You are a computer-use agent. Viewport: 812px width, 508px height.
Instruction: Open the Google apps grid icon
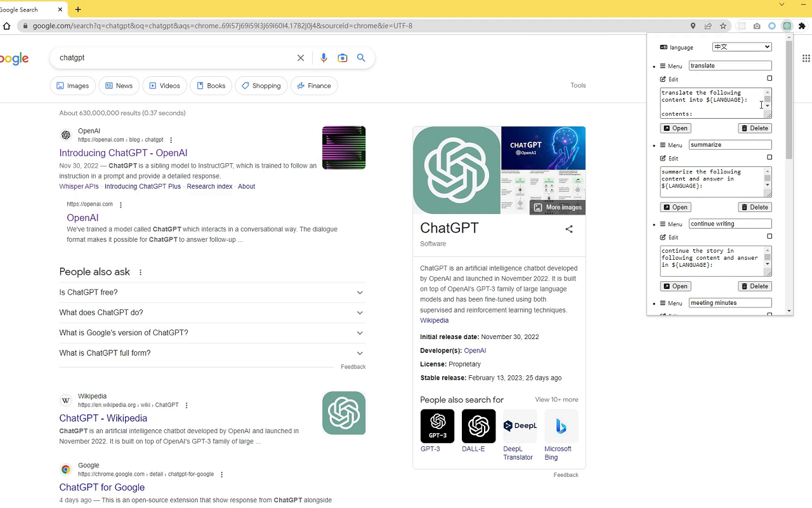(806, 58)
